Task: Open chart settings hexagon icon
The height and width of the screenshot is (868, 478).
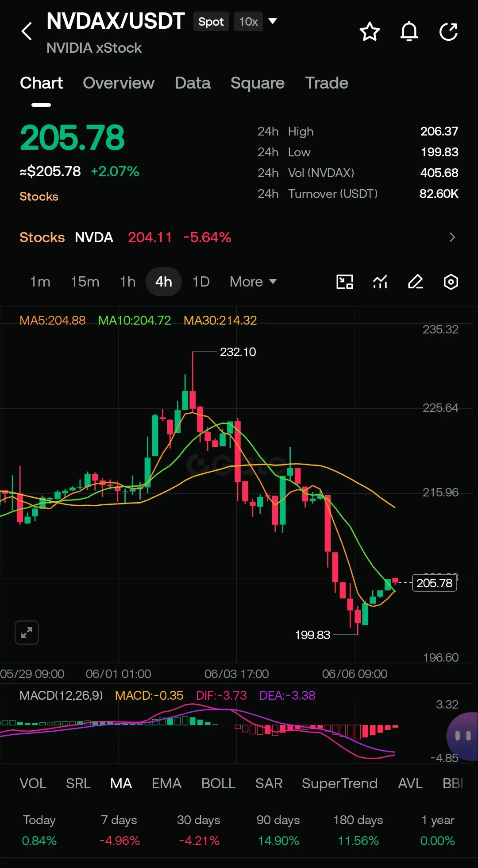Action: click(x=451, y=282)
